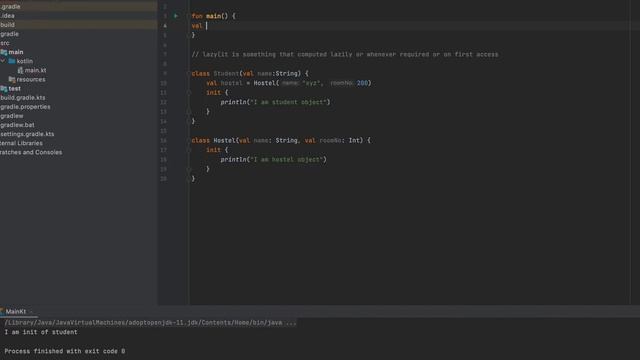Select the kotlin folder label
This screenshot has height=360, width=640.
(x=24, y=61)
